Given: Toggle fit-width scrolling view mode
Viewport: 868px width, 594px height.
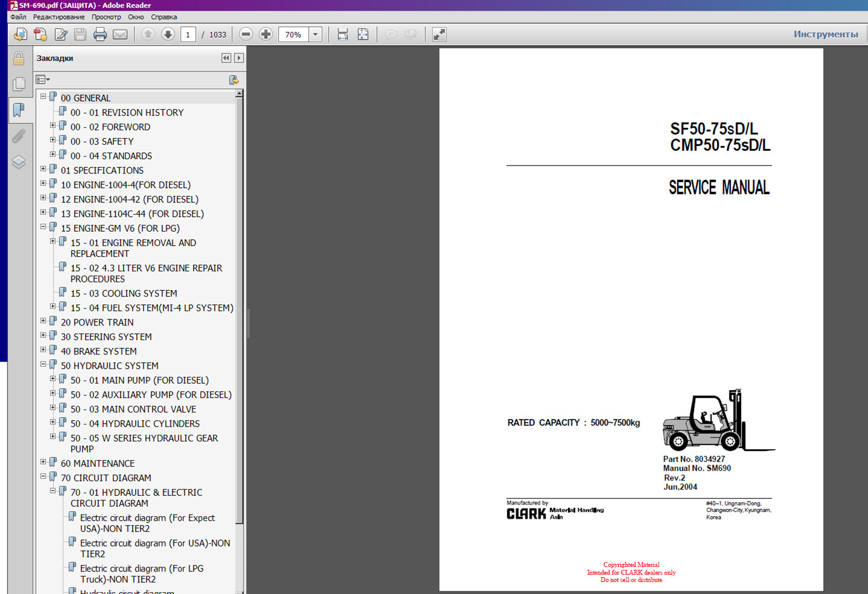Looking at the screenshot, I should 343,34.
